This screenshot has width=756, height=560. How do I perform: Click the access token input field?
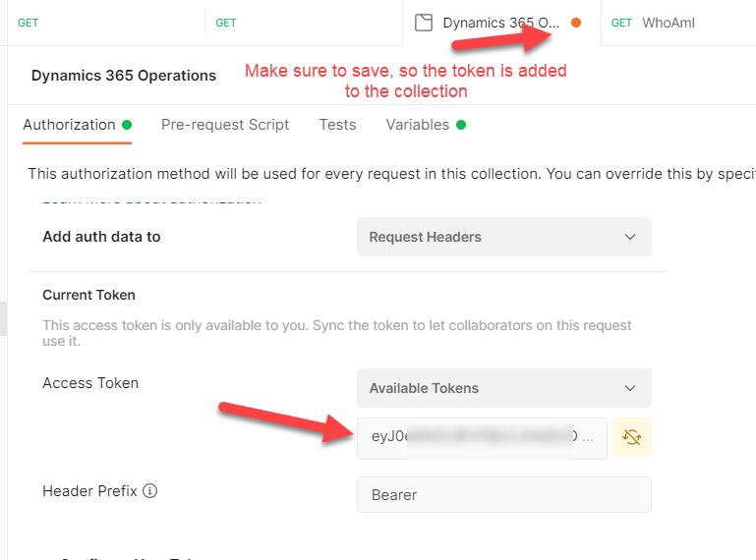[482, 438]
